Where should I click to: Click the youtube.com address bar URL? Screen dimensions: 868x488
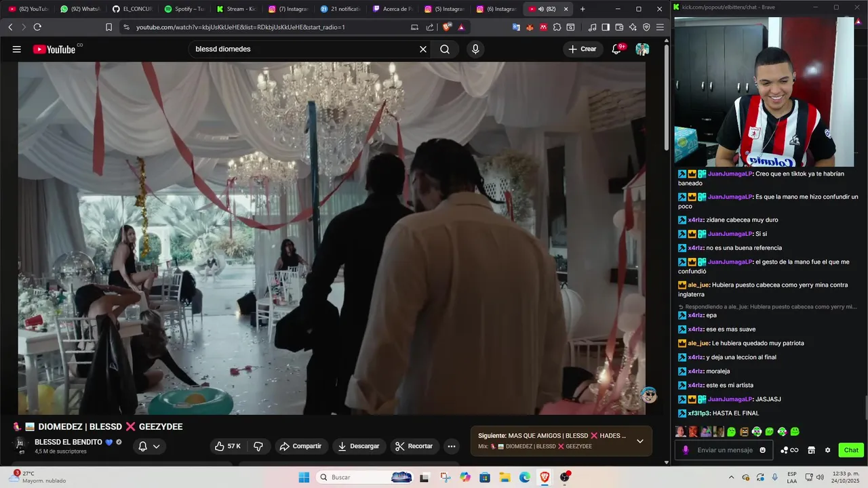240,27
